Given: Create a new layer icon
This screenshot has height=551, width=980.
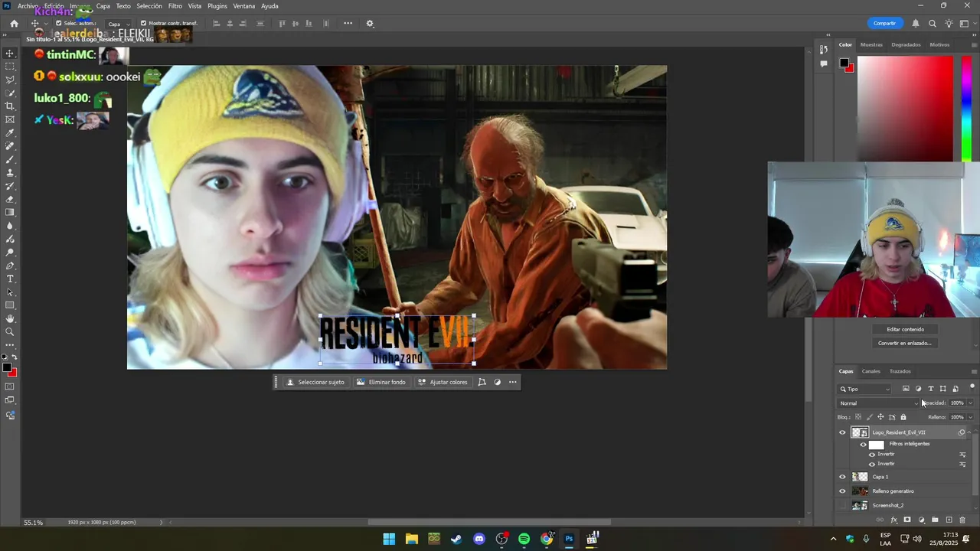Looking at the screenshot, I should (949, 520).
